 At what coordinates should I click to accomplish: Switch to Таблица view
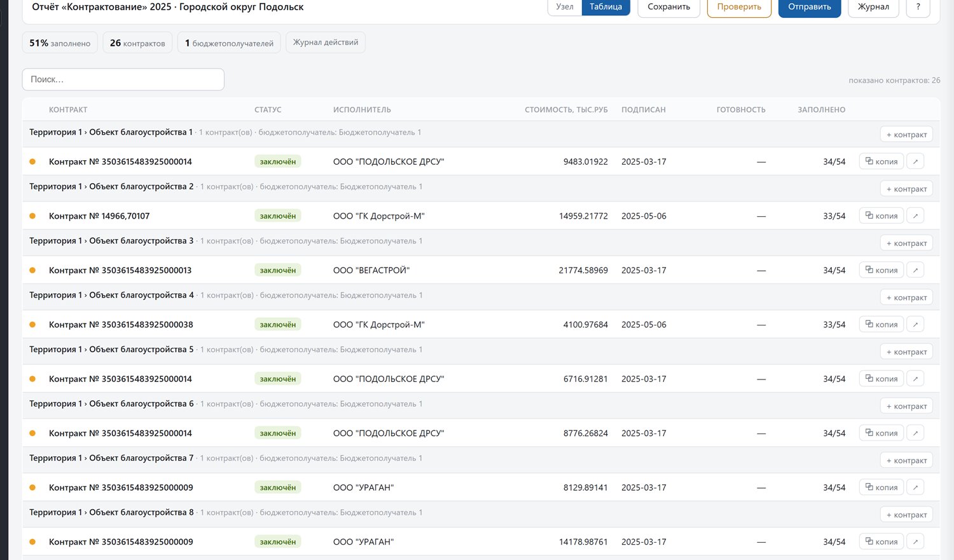(605, 7)
